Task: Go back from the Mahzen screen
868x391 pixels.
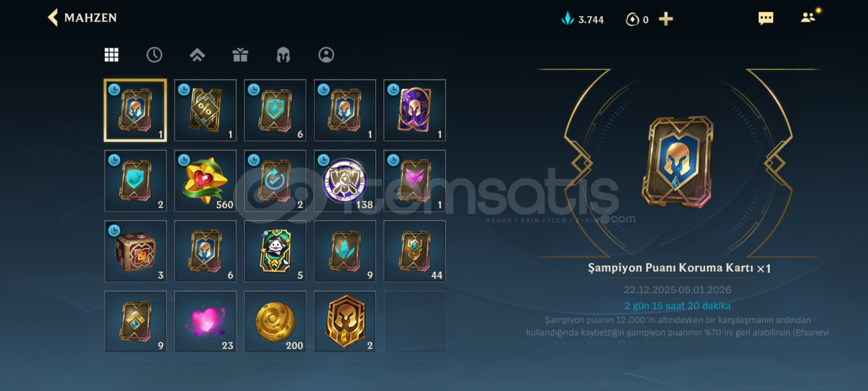Action: pos(53,18)
